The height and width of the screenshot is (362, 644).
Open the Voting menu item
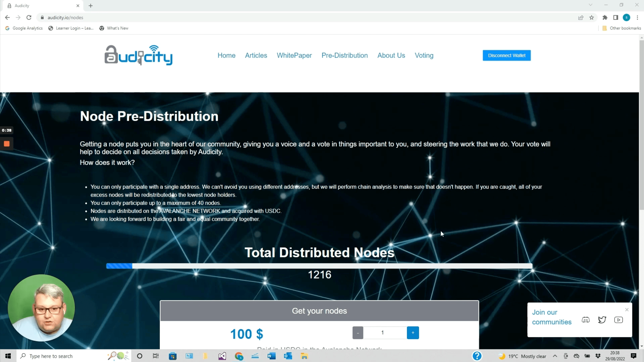[424, 55]
